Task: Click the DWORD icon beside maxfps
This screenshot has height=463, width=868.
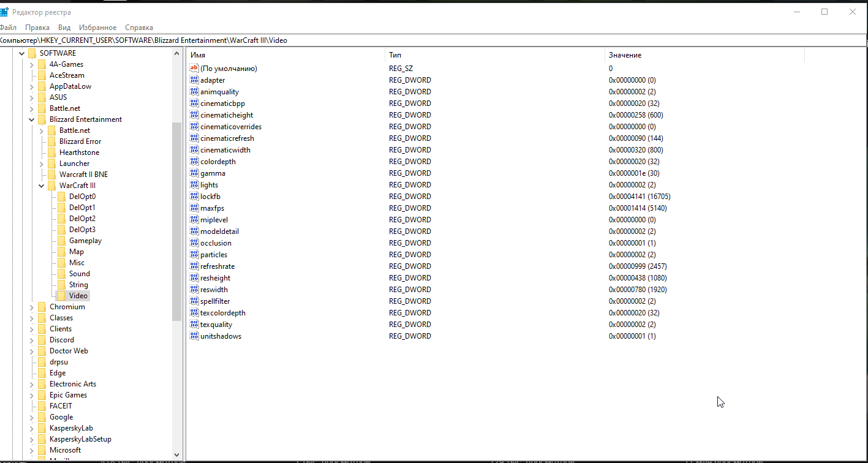Action: [194, 208]
